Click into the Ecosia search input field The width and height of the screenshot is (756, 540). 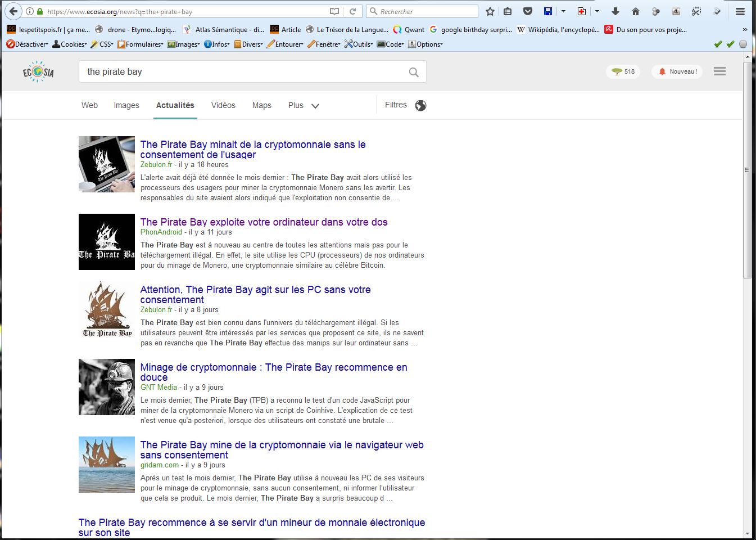point(242,72)
